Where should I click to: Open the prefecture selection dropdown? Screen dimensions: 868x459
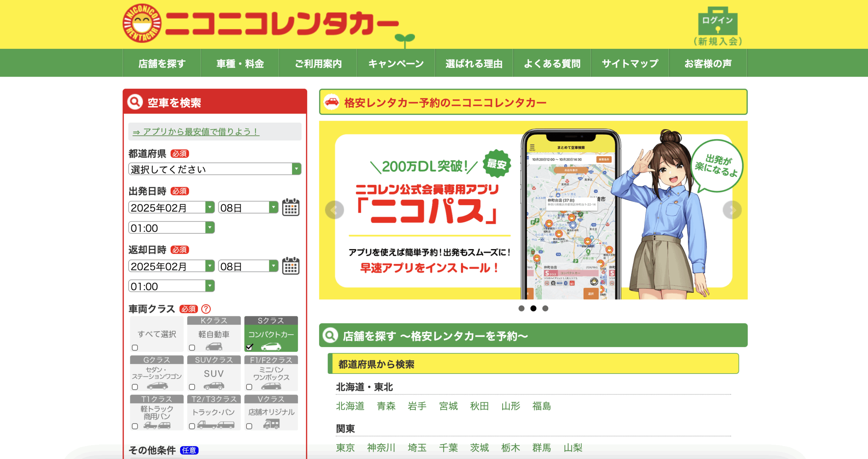click(215, 169)
